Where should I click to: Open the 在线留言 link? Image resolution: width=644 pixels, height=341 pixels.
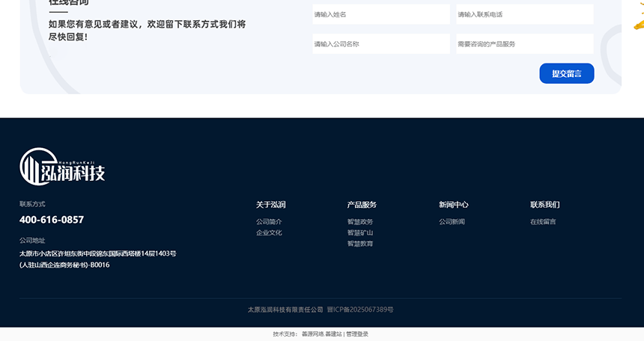pyautogui.click(x=543, y=222)
